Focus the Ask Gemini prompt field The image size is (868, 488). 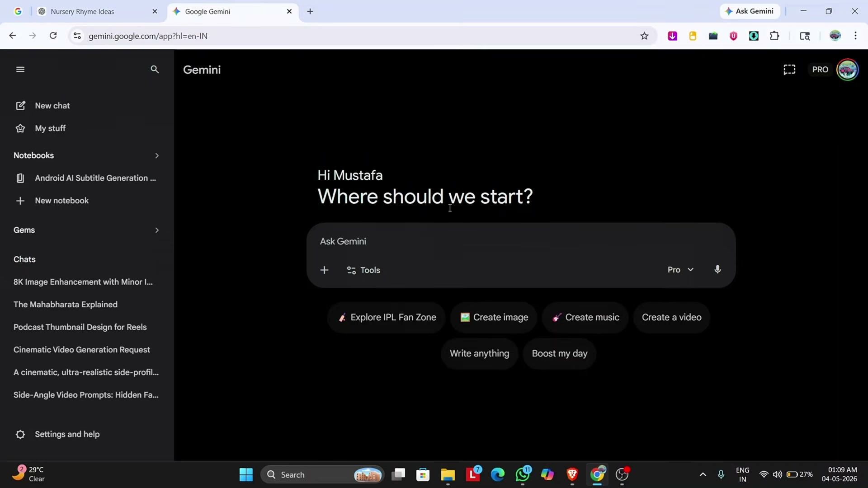(x=521, y=241)
